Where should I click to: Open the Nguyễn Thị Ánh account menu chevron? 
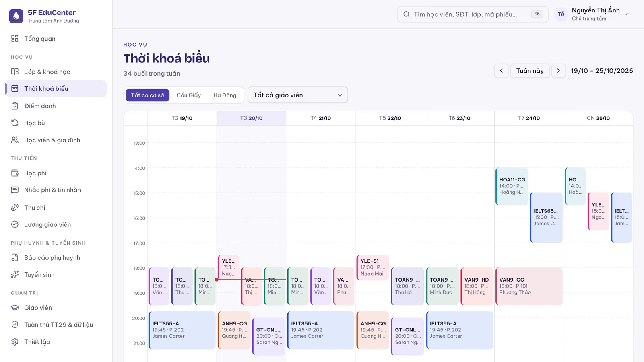pos(626,14)
